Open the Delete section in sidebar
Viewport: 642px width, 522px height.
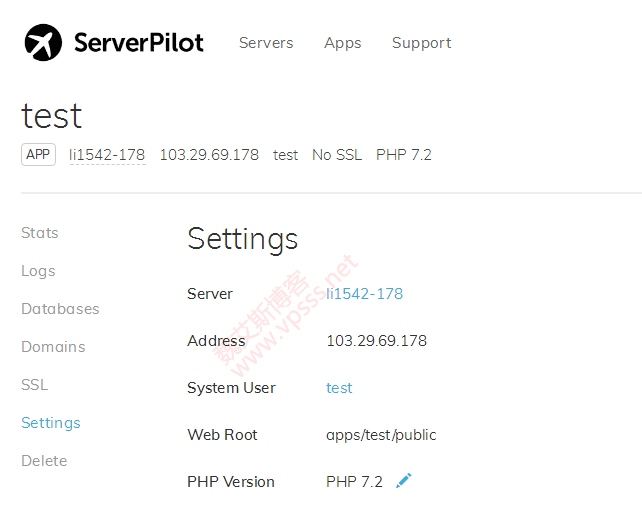(44, 461)
